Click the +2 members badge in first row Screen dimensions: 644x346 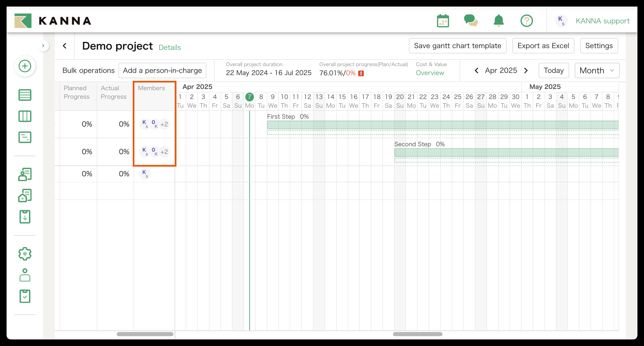click(164, 124)
